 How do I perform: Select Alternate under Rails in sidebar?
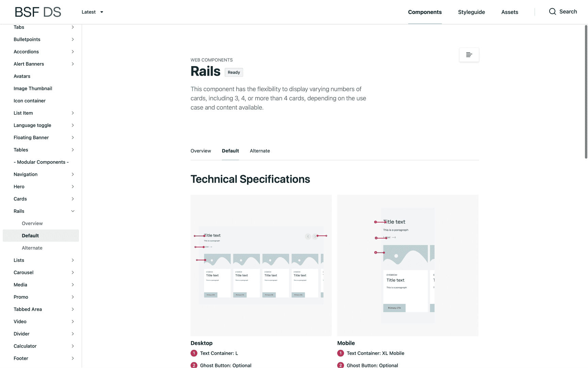point(32,248)
